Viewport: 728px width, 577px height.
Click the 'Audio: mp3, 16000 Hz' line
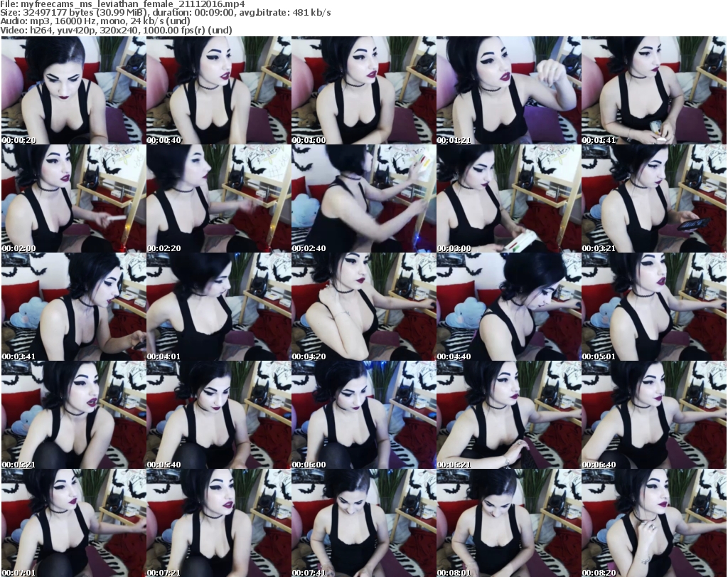pyautogui.click(x=95, y=21)
